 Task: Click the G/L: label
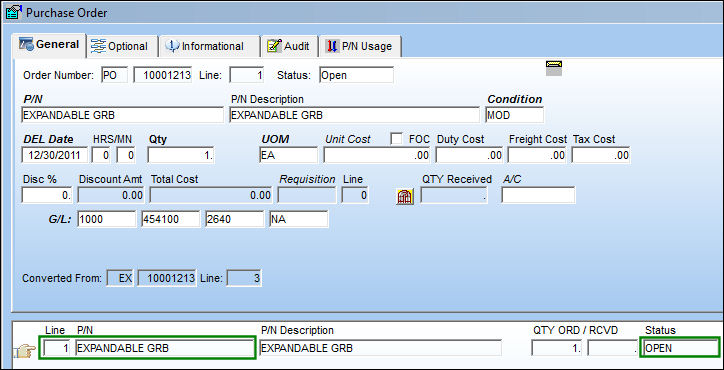[x=60, y=219]
